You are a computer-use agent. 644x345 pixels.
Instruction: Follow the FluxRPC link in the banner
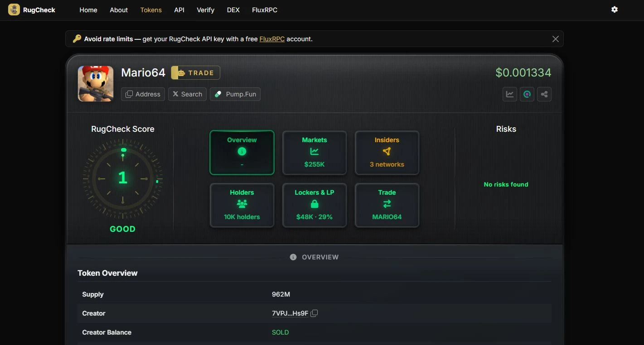(272, 39)
